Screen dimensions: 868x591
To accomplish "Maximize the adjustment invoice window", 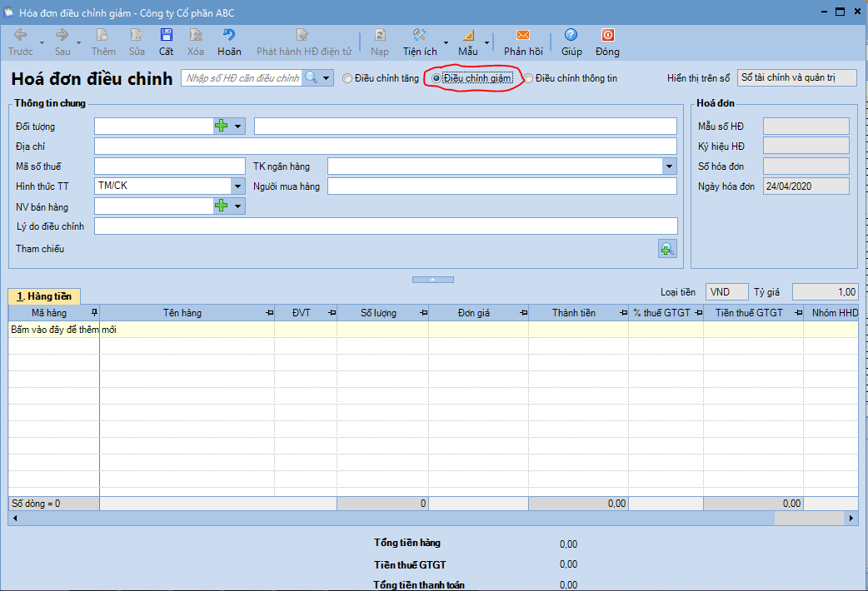I will [x=840, y=11].
